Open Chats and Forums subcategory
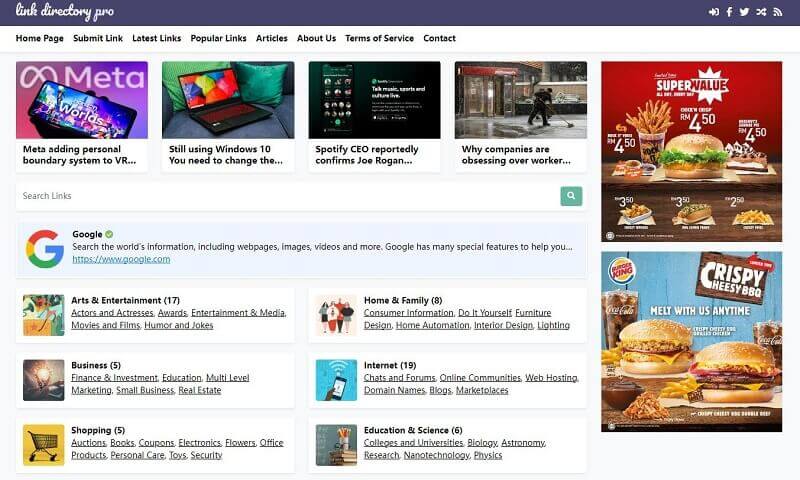 (400, 378)
